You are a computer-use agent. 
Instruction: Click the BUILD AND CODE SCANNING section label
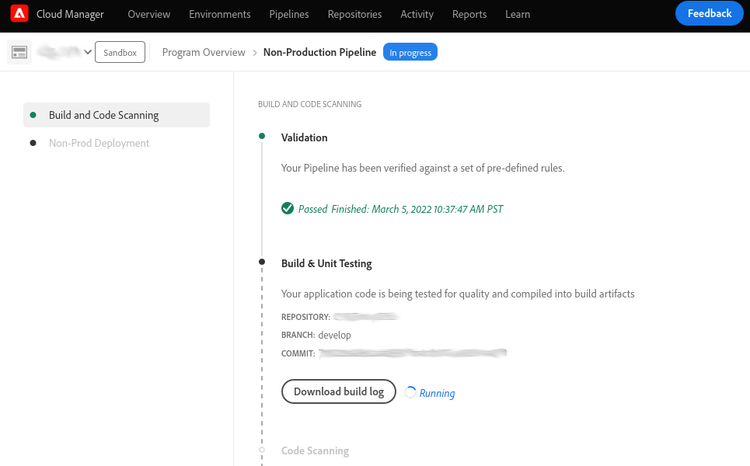(309, 104)
